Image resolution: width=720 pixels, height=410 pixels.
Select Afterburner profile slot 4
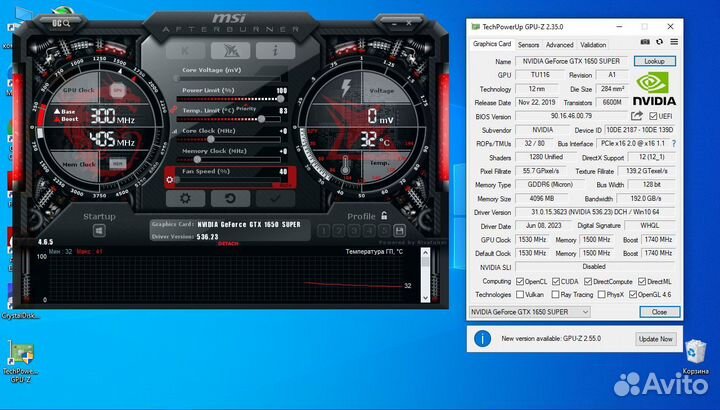click(369, 231)
